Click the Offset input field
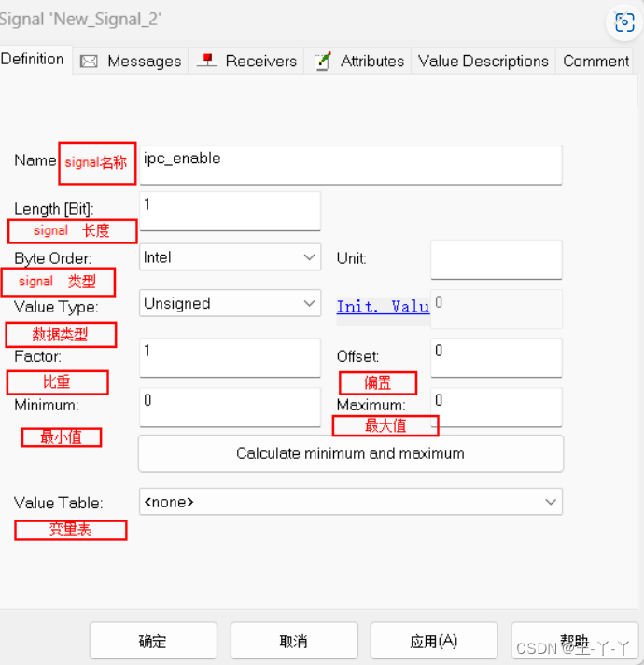 point(497,357)
